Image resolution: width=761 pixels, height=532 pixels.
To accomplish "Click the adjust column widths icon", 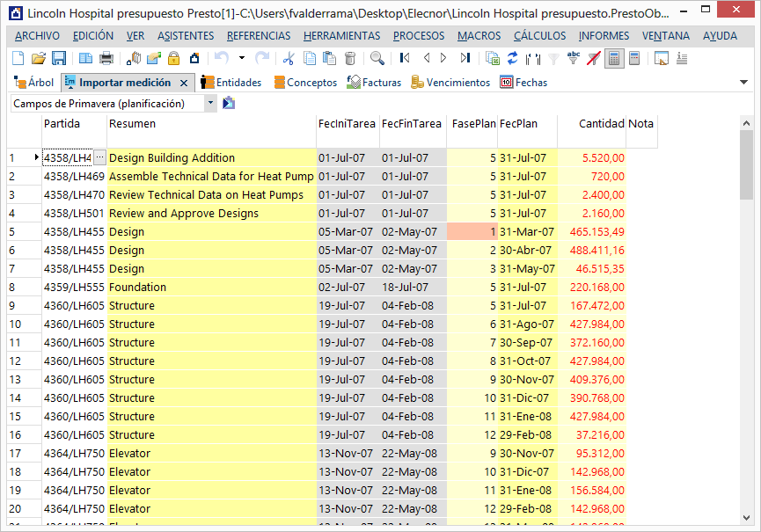I will 533,59.
